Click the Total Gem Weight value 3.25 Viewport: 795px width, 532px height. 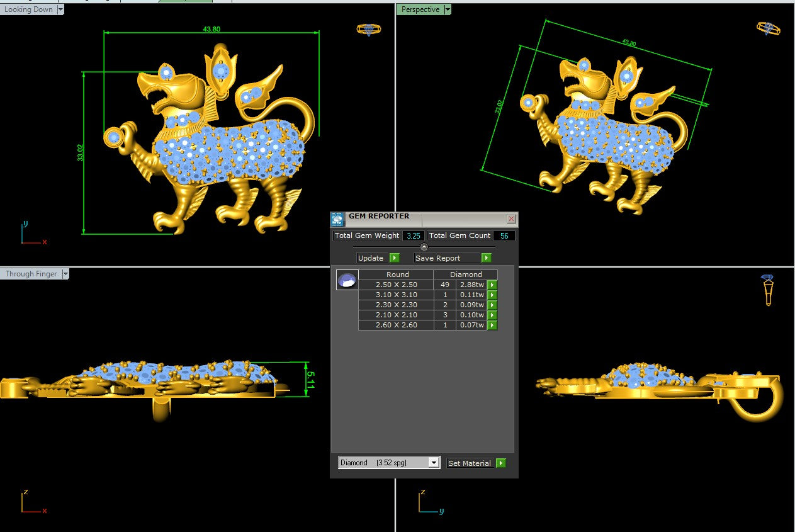click(413, 235)
